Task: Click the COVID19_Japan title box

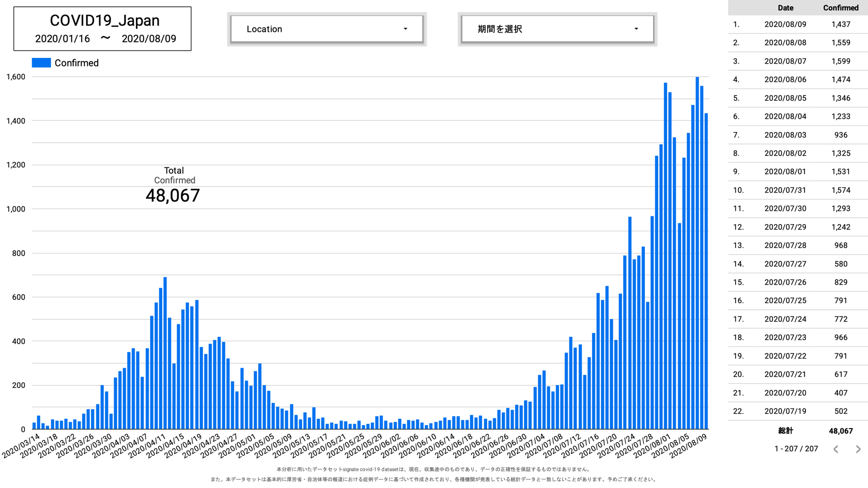Action: click(102, 29)
